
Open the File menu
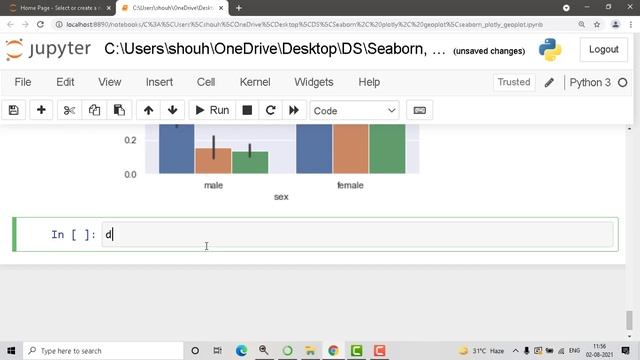[x=23, y=82]
